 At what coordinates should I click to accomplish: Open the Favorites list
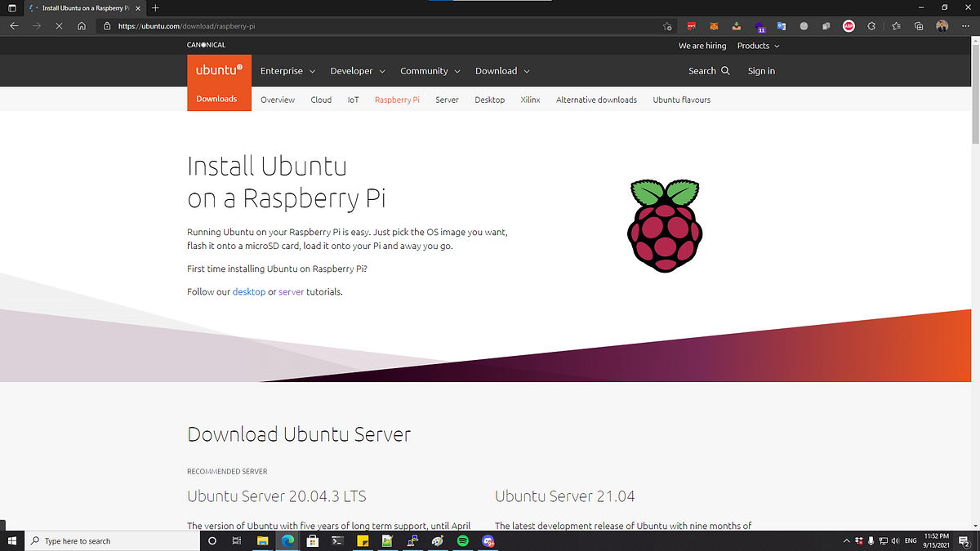(x=896, y=25)
